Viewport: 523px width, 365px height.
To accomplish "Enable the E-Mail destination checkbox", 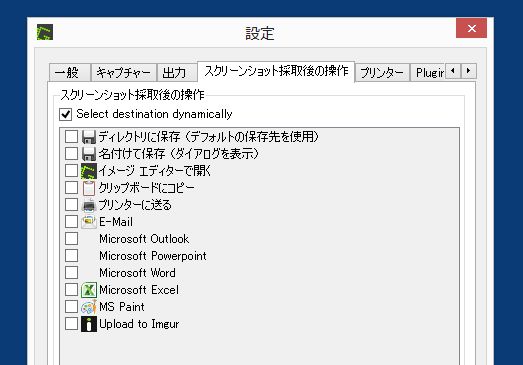I will (x=71, y=222).
